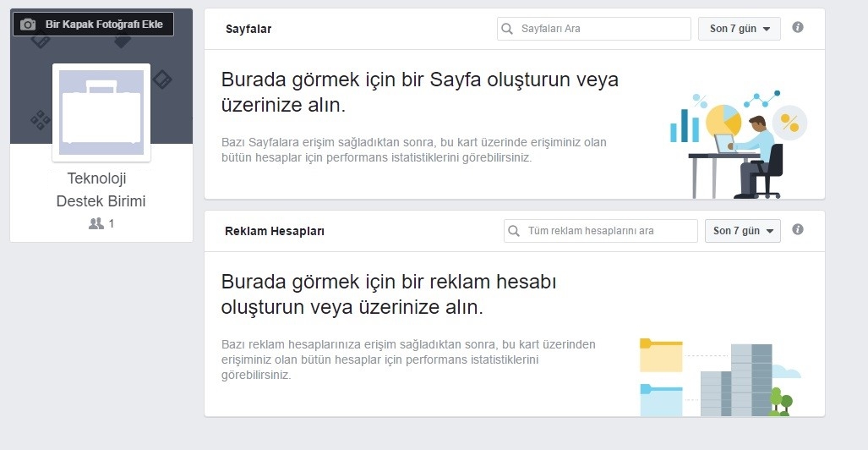Click the Reklam Hesapları section title
Viewport: 868px width, 450px height.
point(275,232)
